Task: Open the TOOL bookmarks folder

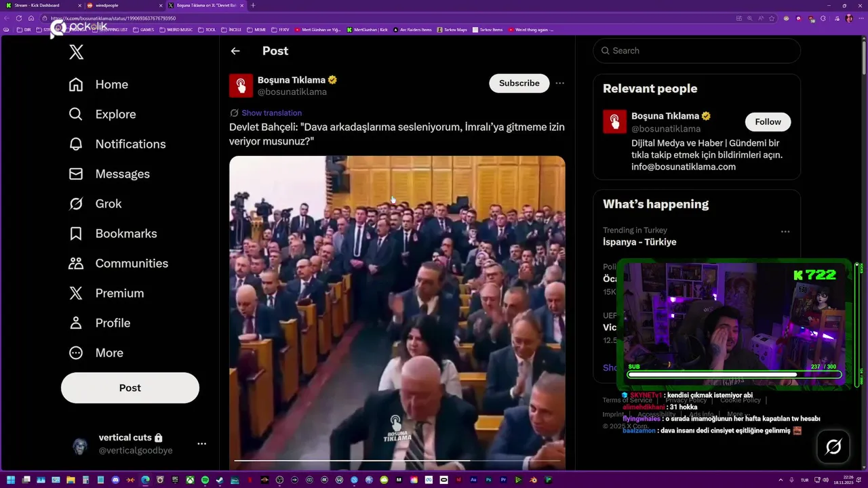Action: click(207, 30)
